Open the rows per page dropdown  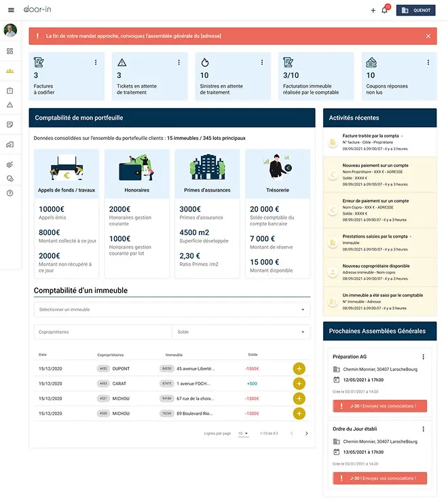click(x=243, y=433)
